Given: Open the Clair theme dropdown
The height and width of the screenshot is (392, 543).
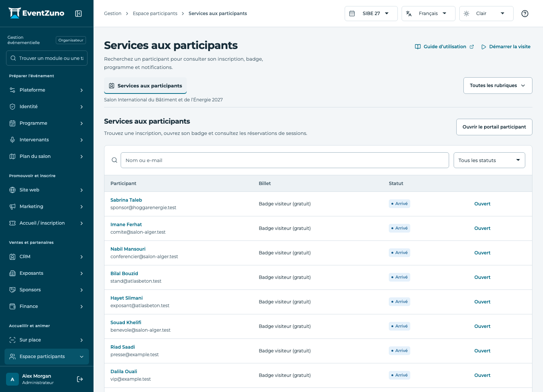Looking at the screenshot, I should tap(486, 14).
